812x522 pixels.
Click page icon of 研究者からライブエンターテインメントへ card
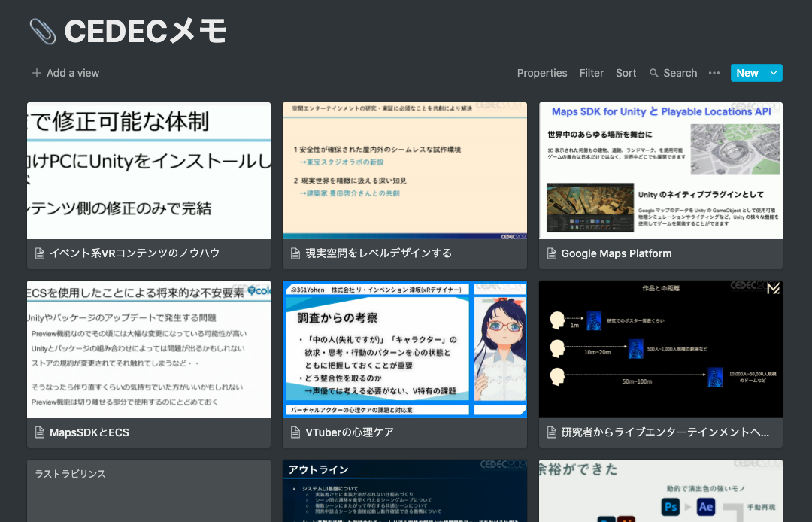tap(552, 432)
